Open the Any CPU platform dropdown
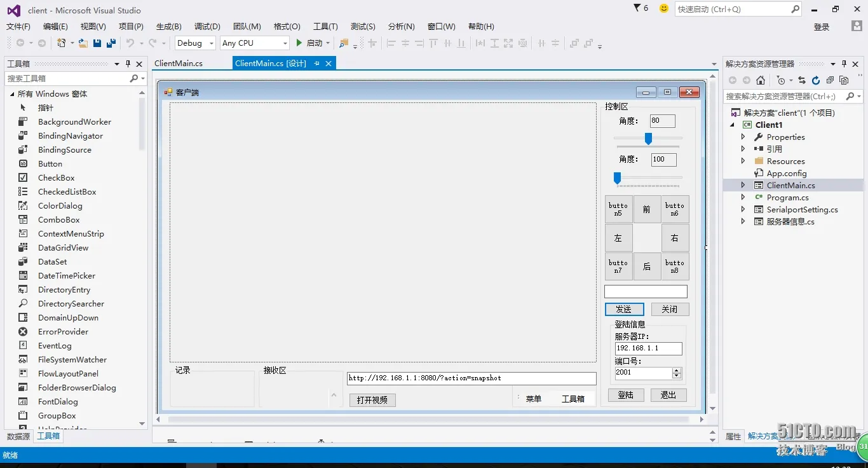 [x=284, y=43]
